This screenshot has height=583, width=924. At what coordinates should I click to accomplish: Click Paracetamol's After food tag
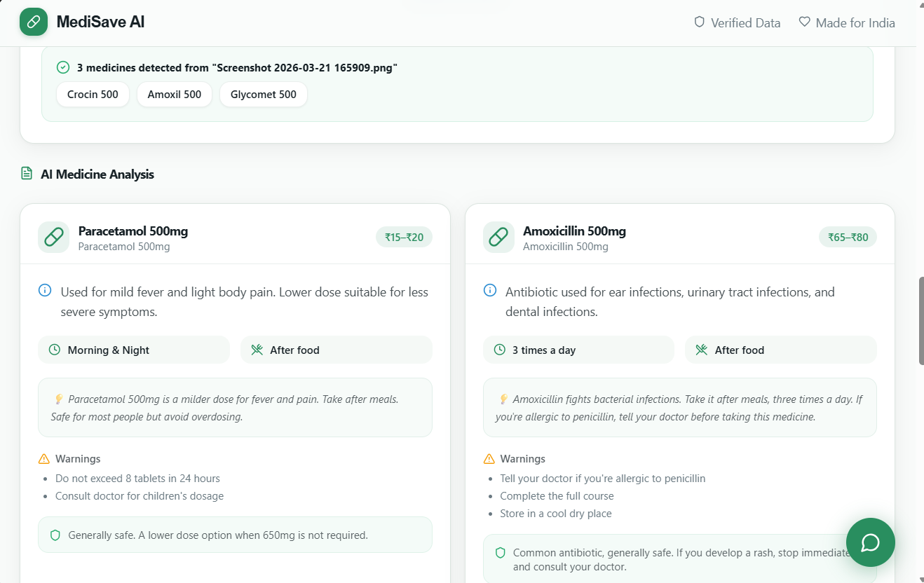point(336,350)
